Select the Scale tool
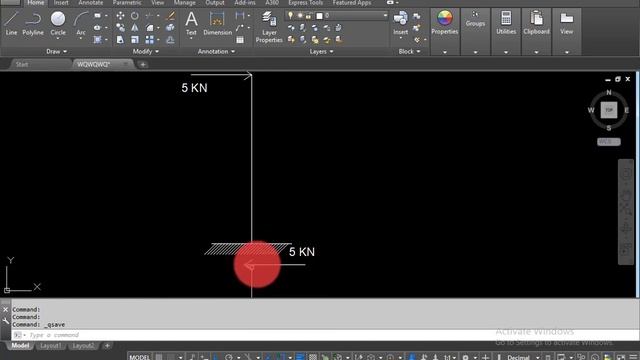 (135, 40)
